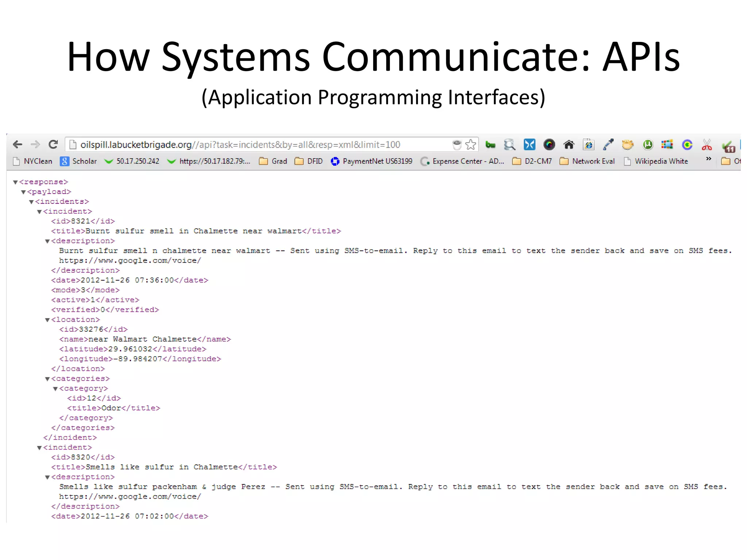Click the black house home extension icon
The height and width of the screenshot is (560, 747).
point(569,145)
